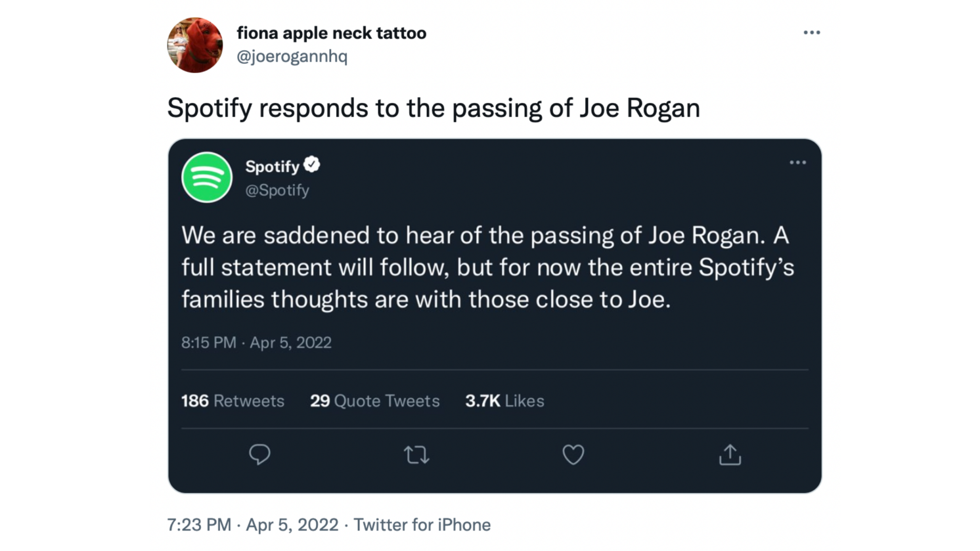Viewport: 980px width, 551px height.
Task: Open Spotify's profile via the green logo
Action: 208,177
